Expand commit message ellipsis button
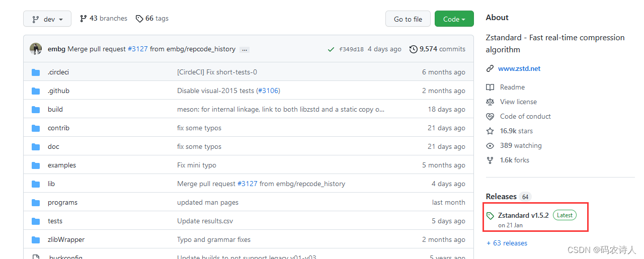This screenshot has width=644, height=259. click(245, 49)
